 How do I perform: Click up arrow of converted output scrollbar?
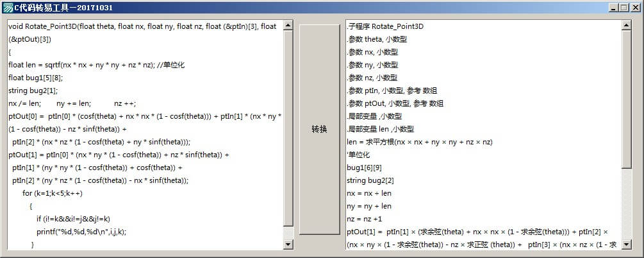[x=627, y=26]
